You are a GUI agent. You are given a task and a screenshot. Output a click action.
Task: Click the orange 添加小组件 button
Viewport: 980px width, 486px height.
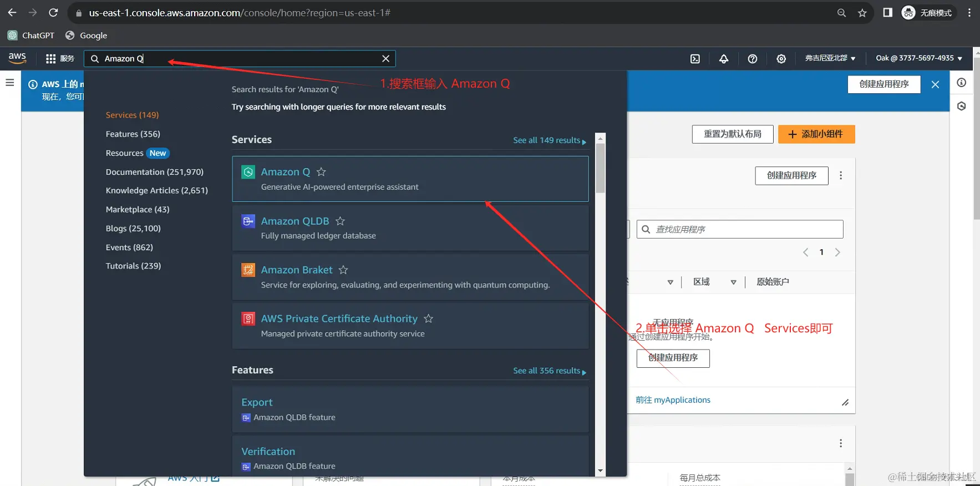[x=816, y=134]
